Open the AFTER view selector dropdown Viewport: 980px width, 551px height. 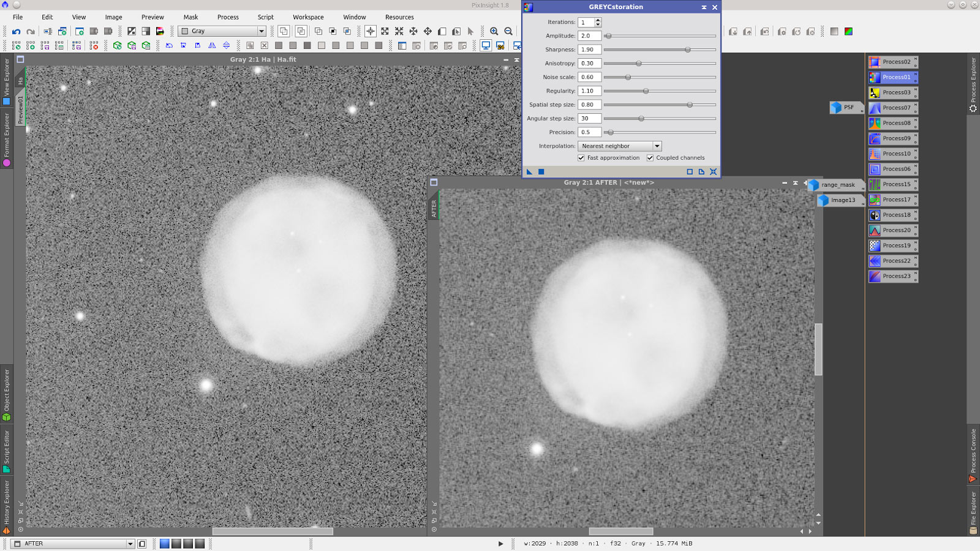tap(73, 544)
